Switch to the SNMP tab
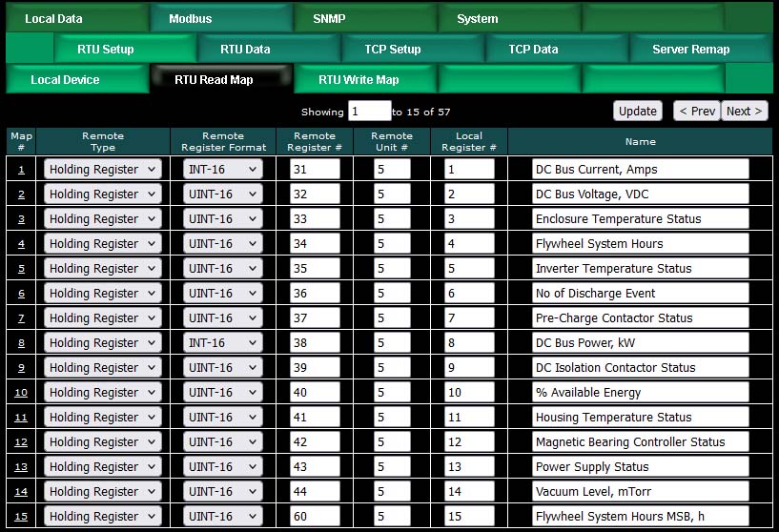779x532 pixels. [x=330, y=18]
